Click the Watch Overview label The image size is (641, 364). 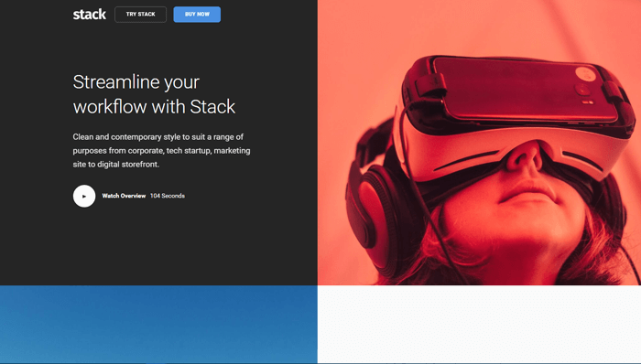[x=124, y=196]
